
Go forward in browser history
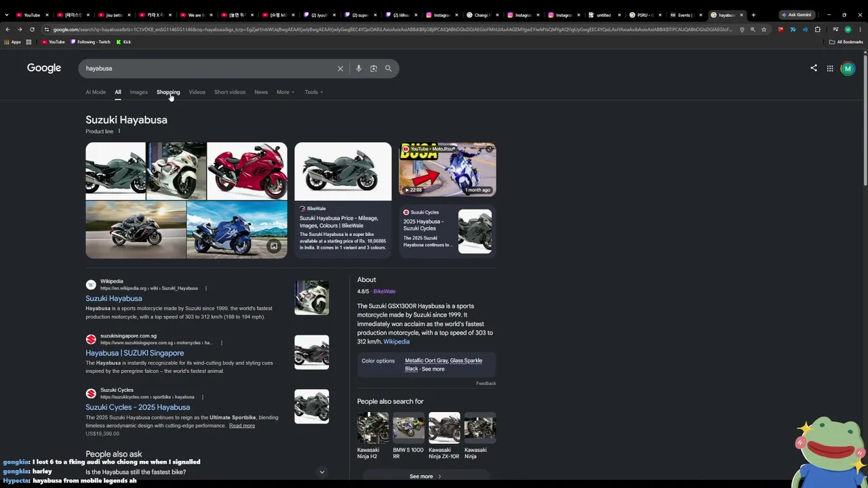[x=20, y=29]
